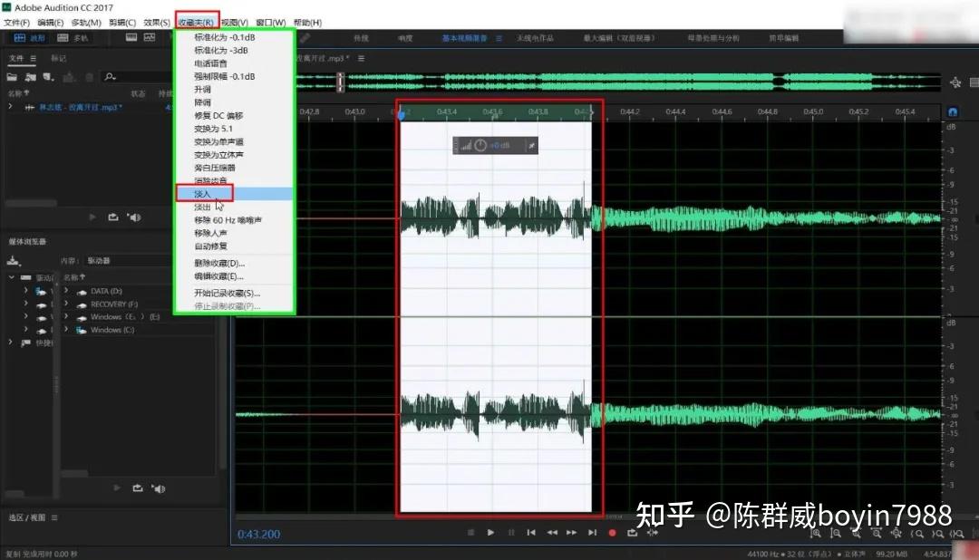Click the 0:43.200 time display field
This screenshot has width=979, height=560.
(x=258, y=534)
